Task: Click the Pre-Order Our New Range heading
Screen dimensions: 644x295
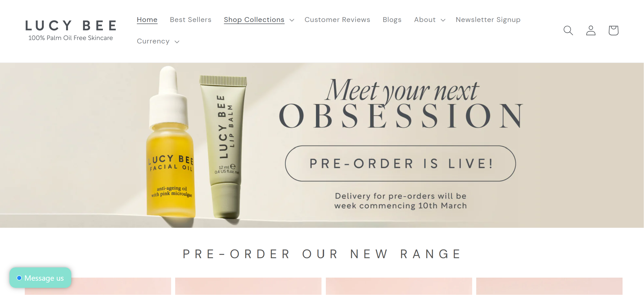Action: point(322,254)
